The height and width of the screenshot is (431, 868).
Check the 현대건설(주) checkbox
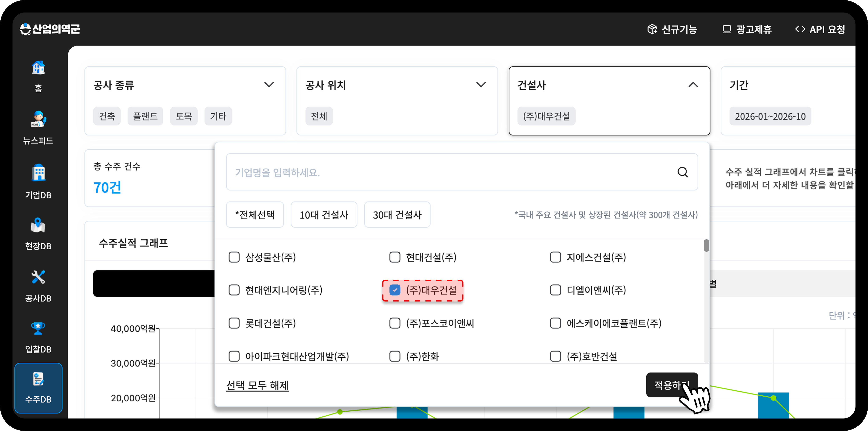(x=395, y=257)
